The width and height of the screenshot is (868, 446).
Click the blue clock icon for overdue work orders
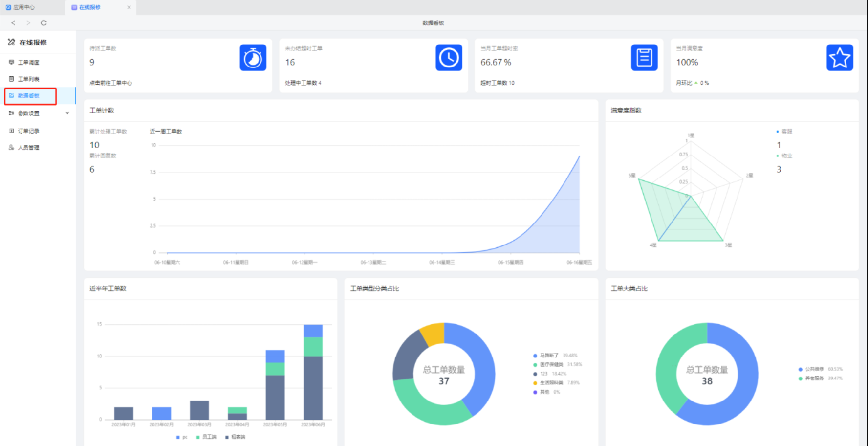[449, 58]
